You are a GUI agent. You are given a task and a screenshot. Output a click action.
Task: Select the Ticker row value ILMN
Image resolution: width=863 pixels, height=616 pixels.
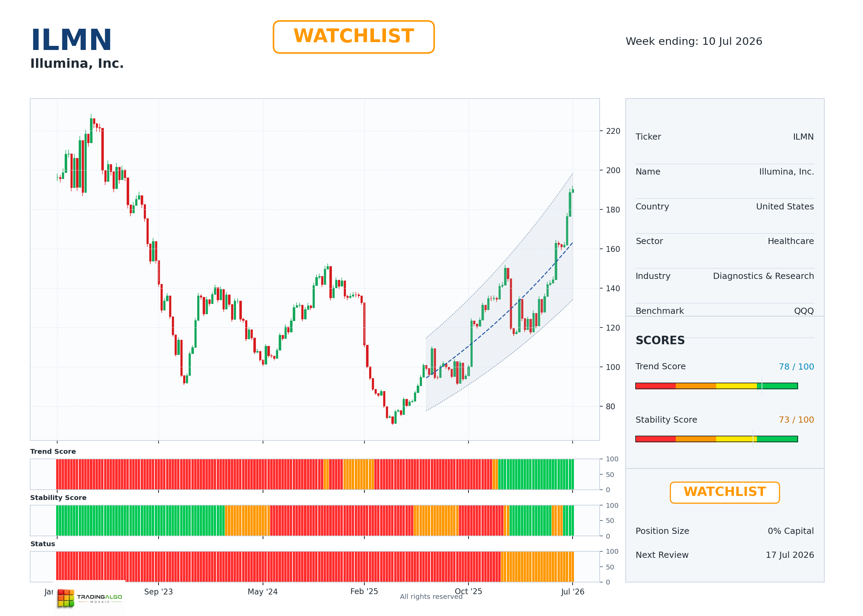coord(803,137)
